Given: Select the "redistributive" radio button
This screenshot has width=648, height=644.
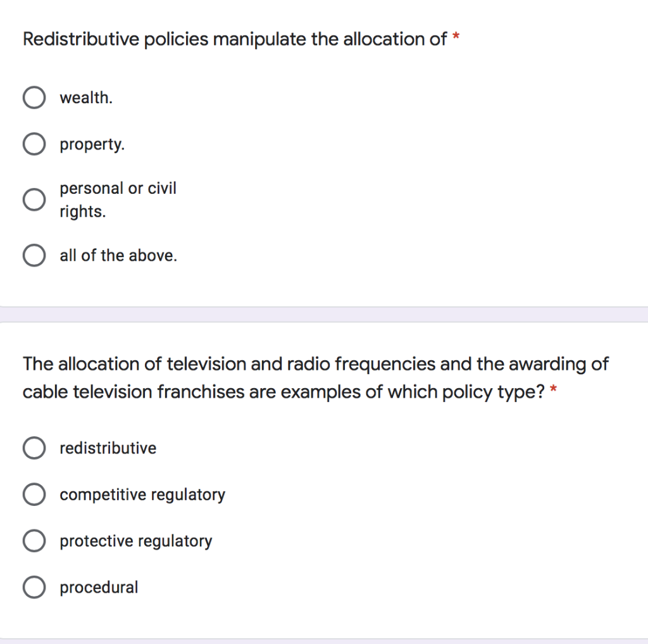Looking at the screenshot, I should (34, 448).
